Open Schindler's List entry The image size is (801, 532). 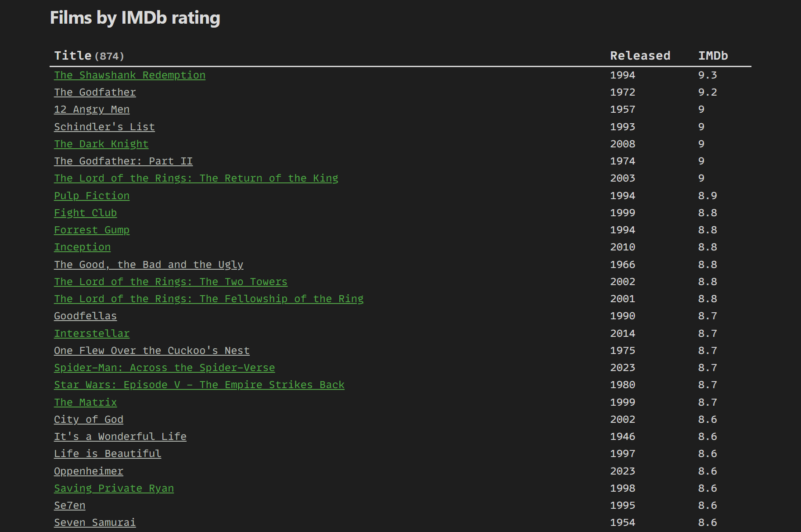coord(104,127)
